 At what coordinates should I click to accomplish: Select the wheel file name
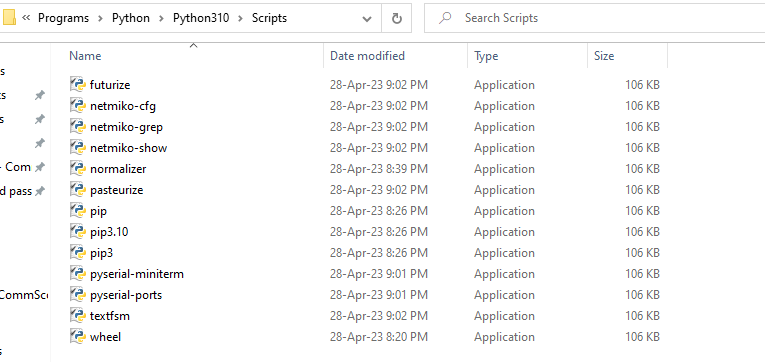(x=105, y=337)
